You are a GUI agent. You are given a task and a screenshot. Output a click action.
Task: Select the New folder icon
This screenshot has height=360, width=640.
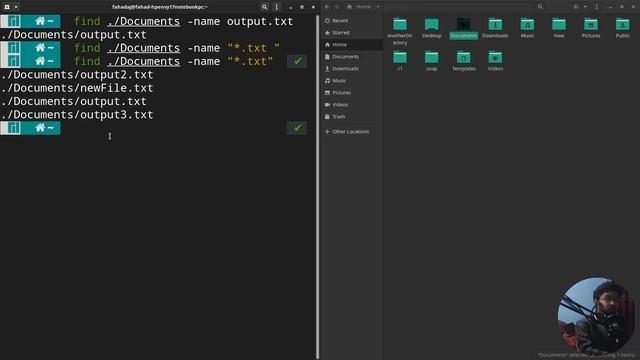559,24
